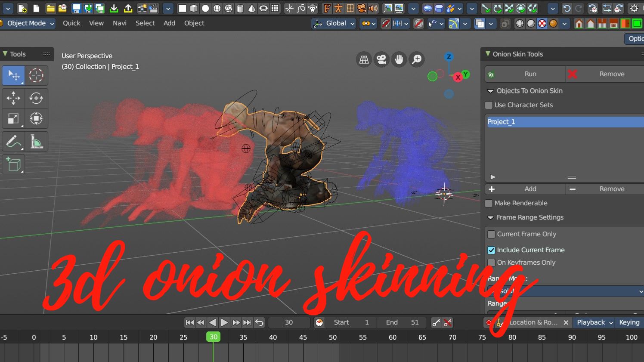Enable the Make Renderable checkbox

pos(489,203)
